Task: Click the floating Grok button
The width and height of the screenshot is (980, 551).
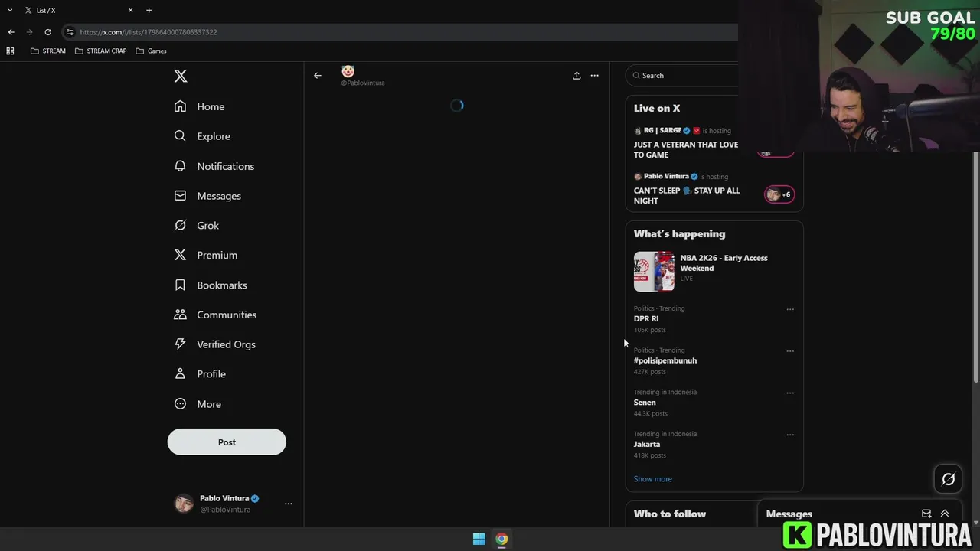Action: pyautogui.click(x=949, y=479)
